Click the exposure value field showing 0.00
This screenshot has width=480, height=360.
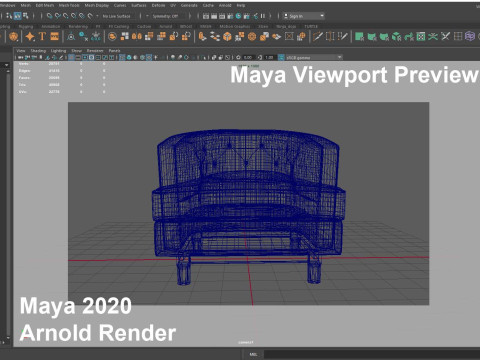coord(248,57)
